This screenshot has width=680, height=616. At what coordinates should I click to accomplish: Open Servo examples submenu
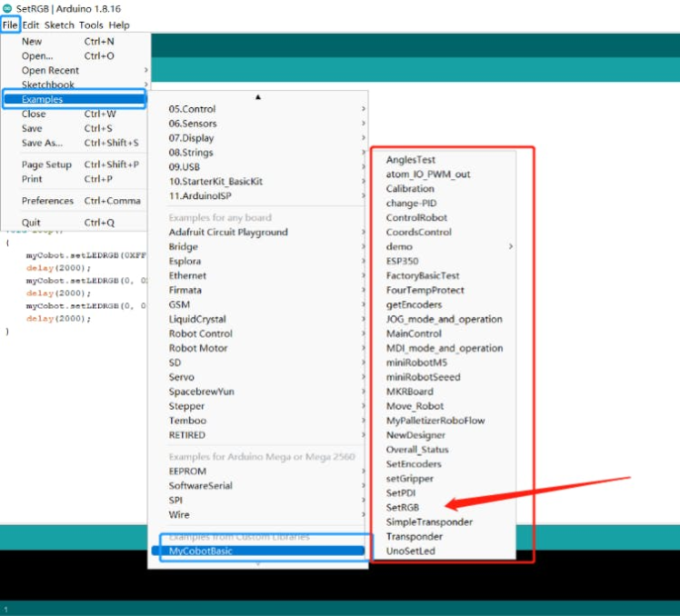point(258,377)
